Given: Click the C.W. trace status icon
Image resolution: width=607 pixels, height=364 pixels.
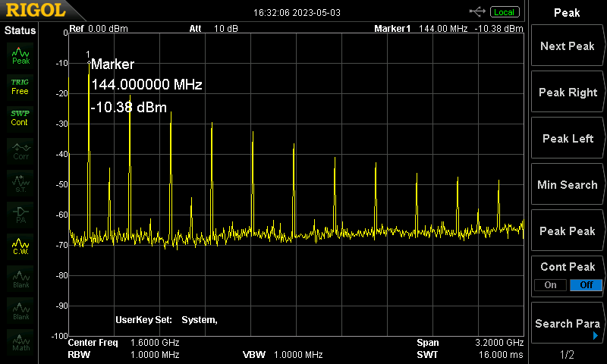Looking at the screenshot, I should click(20, 246).
